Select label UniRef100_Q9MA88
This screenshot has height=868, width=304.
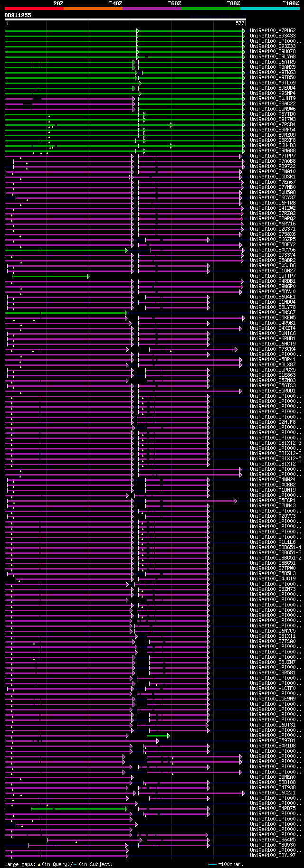coord(273,151)
